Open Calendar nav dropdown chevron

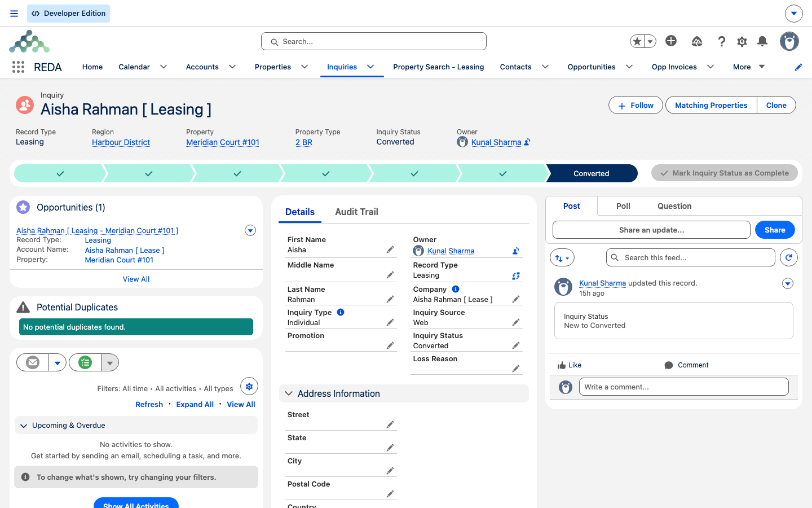(164, 67)
